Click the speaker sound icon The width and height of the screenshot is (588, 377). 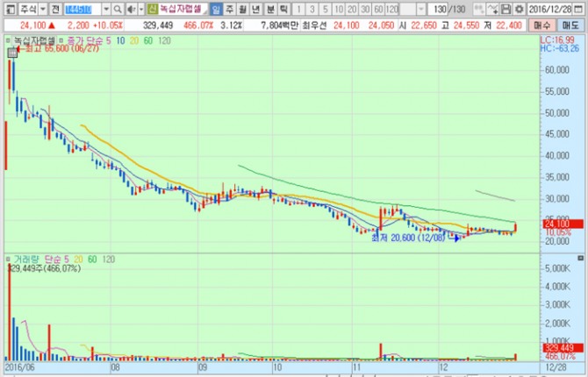click(x=130, y=9)
